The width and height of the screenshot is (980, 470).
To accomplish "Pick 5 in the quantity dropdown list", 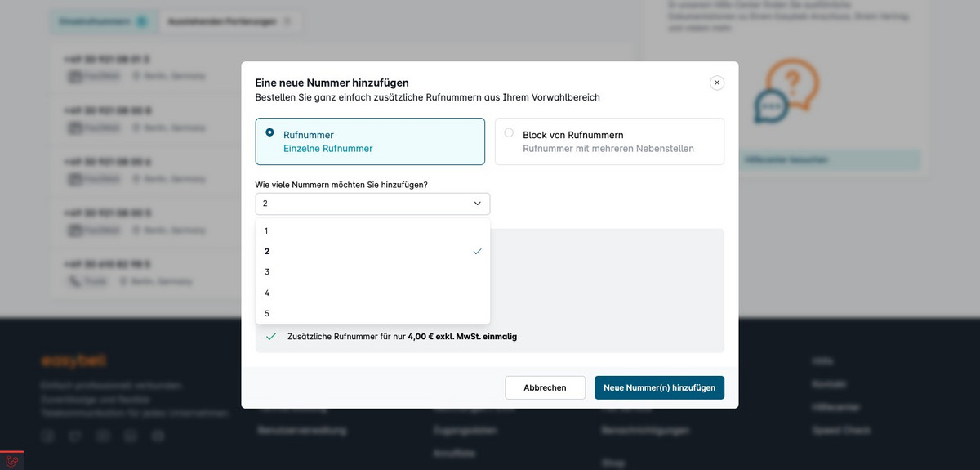I will (x=267, y=313).
